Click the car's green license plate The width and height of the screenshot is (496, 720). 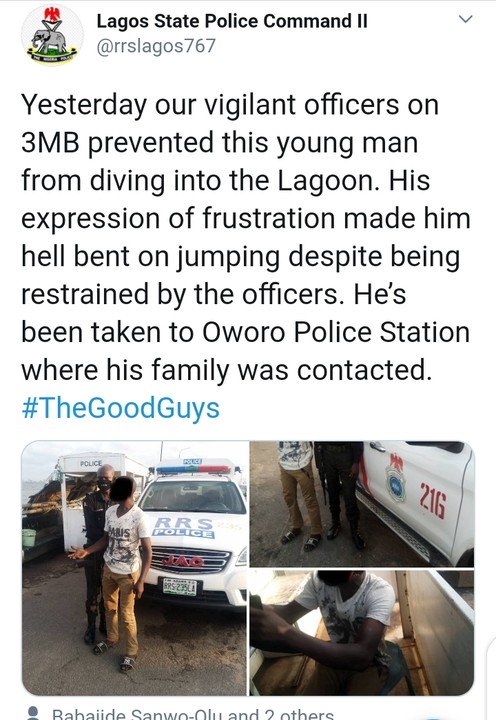coord(180,586)
